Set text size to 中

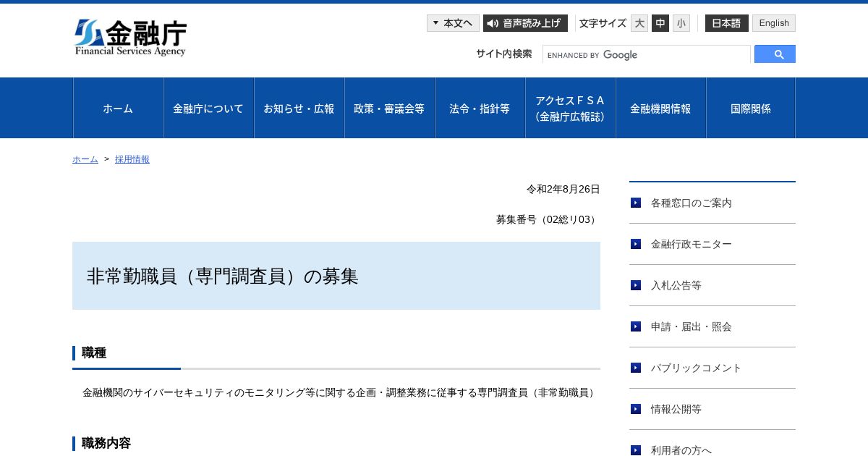click(660, 23)
